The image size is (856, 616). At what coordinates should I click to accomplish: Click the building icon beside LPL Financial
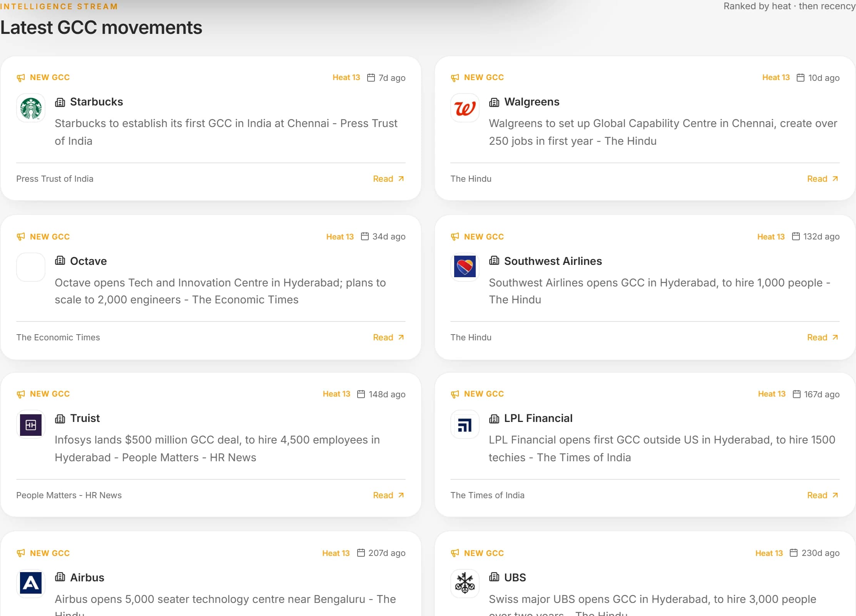coord(494,418)
